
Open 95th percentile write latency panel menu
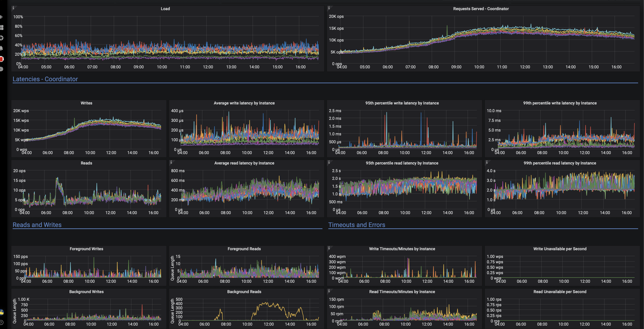tap(402, 103)
